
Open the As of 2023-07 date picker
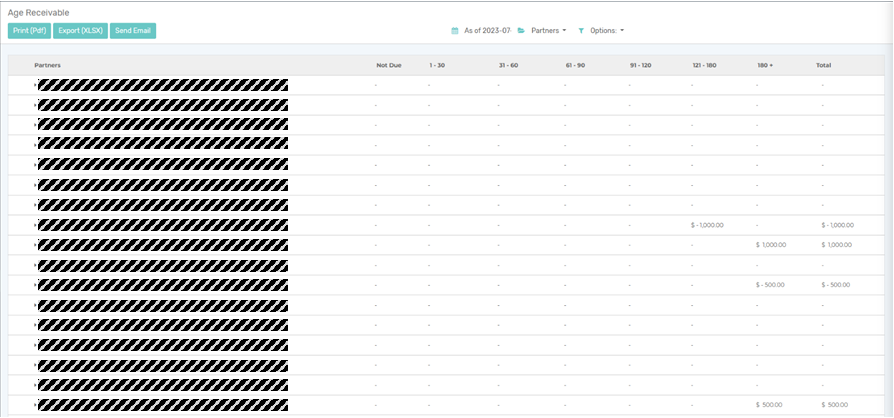click(x=487, y=31)
